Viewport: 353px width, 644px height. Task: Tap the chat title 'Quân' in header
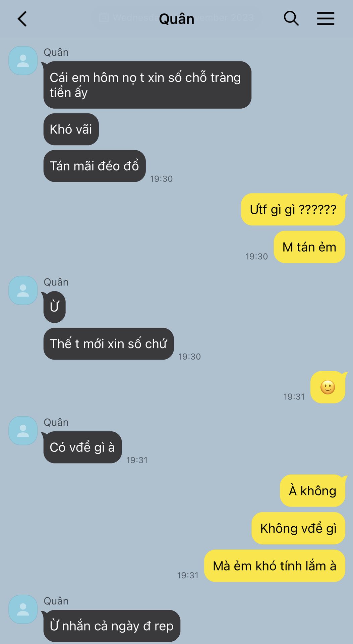[x=176, y=19]
